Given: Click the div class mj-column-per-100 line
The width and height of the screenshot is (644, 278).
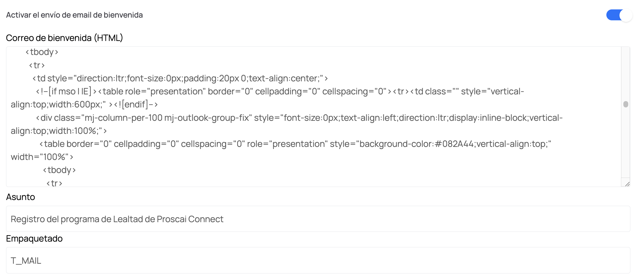Looking at the screenshot, I should [299, 118].
